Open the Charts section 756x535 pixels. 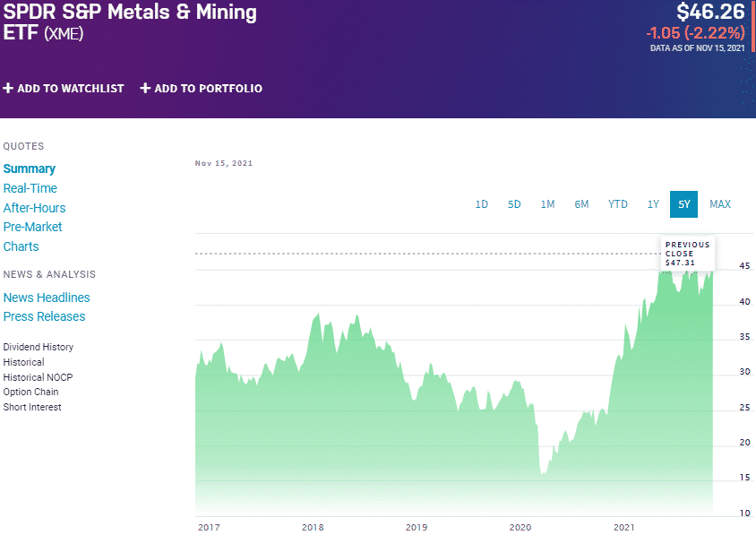pyautogui.click(x=21, y=246)
